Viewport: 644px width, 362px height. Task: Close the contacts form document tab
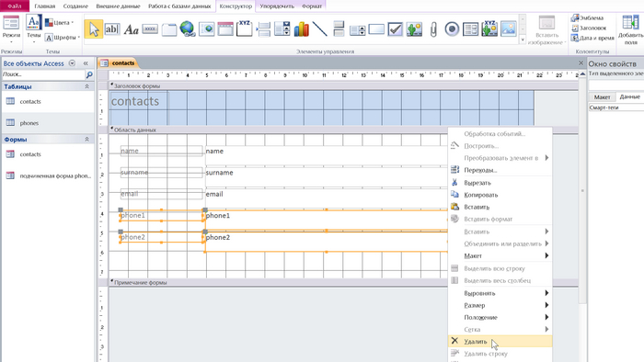[x=581, y=62]
